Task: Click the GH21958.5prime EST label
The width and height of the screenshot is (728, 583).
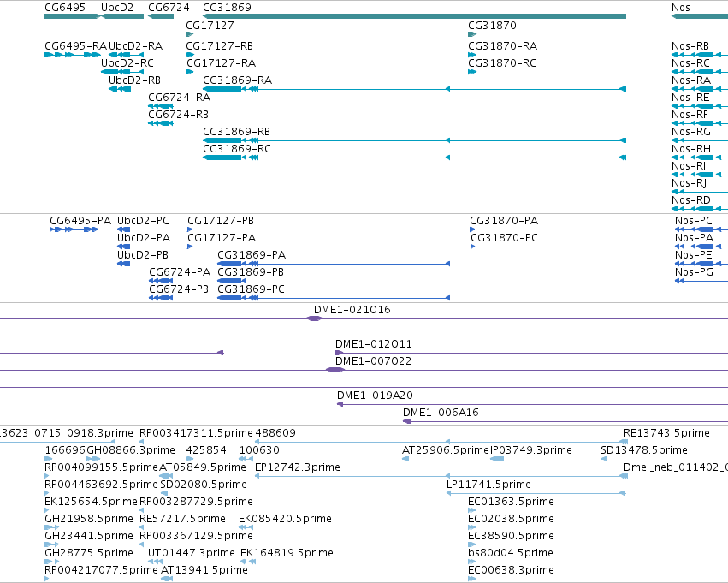Action: [89, 519]
